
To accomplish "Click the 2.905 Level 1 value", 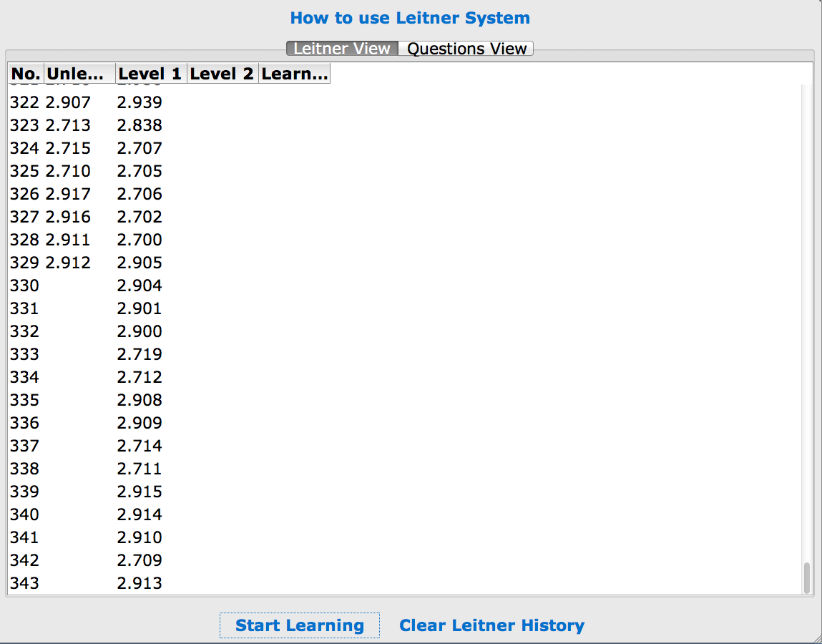I will (x=140, y=263).
